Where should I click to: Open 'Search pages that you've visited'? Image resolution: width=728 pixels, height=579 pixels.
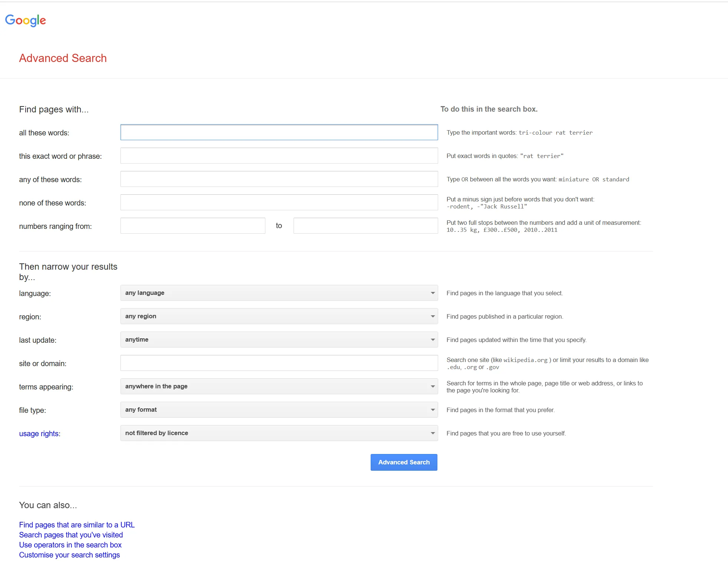pos(71,534)
